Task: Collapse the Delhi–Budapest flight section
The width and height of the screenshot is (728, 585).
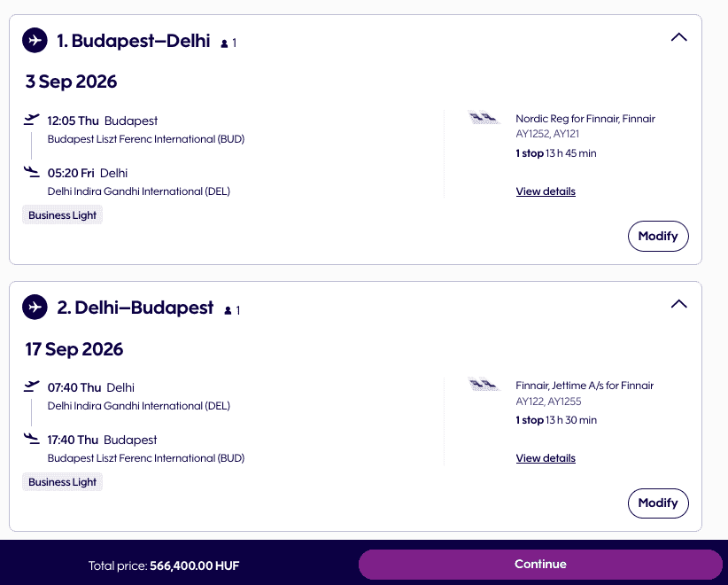Action: (x=678, y=304)
